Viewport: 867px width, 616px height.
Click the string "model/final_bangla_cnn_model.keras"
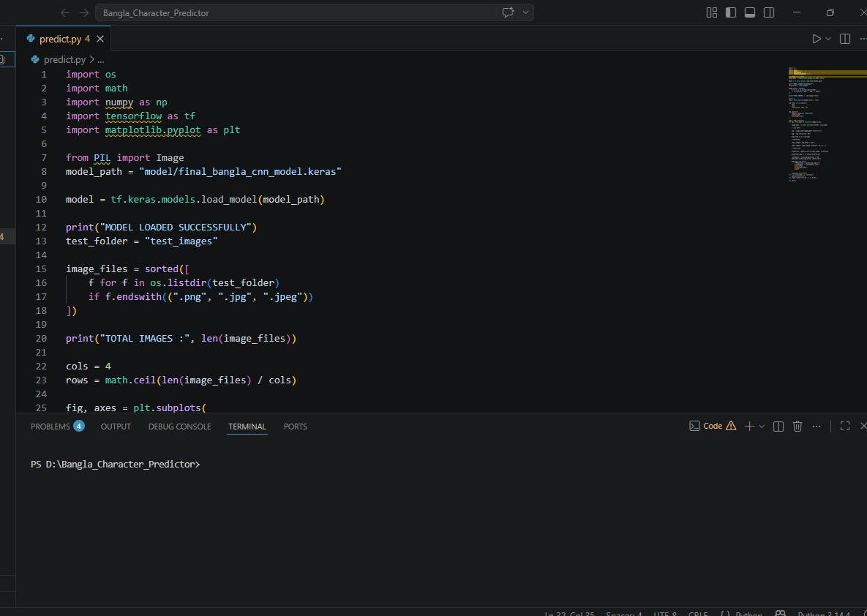[x=241, y=171]
